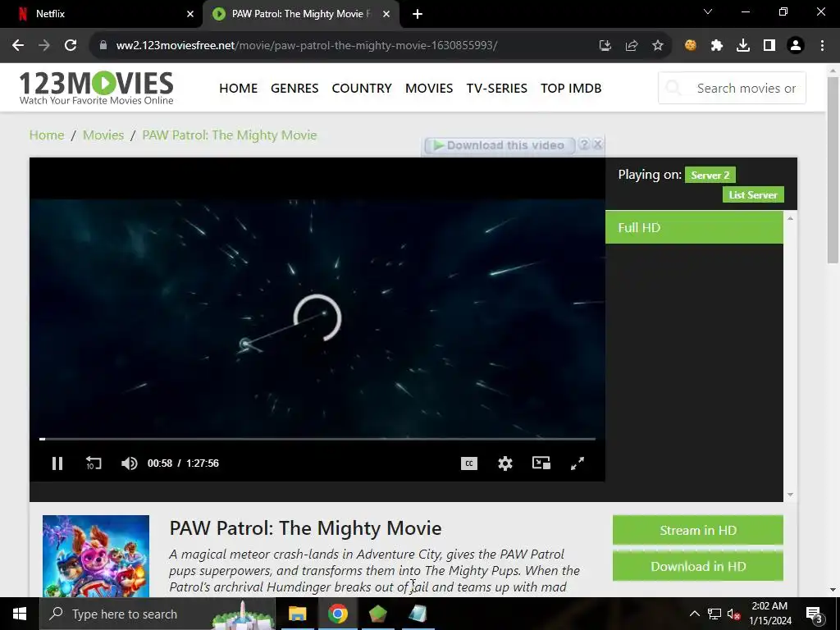840x630 pixels.
Task: Open the COUNTRY menu
Action: [x=362, y=89]
